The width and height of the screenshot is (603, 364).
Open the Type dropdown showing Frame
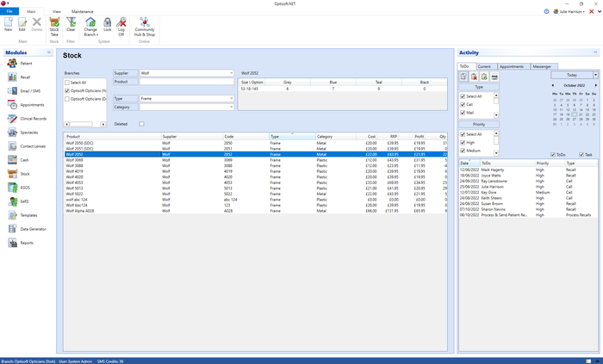232,99
